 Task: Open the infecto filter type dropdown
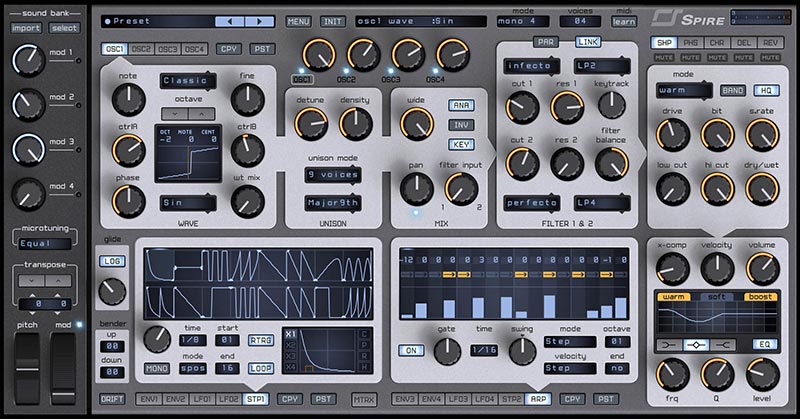click(x=534, y=66)
